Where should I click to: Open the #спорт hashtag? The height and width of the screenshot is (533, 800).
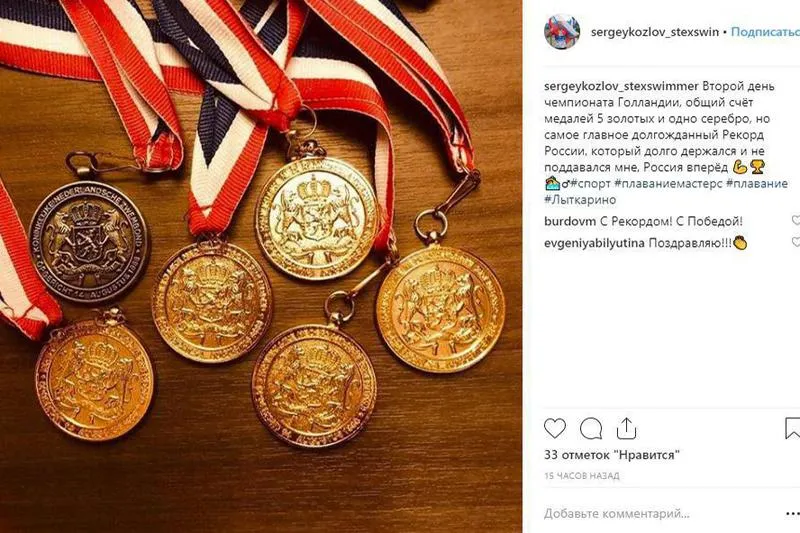tap(590, 184)
